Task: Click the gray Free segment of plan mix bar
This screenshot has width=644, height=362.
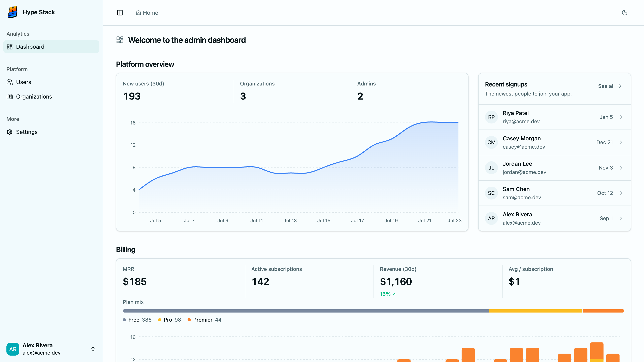Action: pos(306,311)
